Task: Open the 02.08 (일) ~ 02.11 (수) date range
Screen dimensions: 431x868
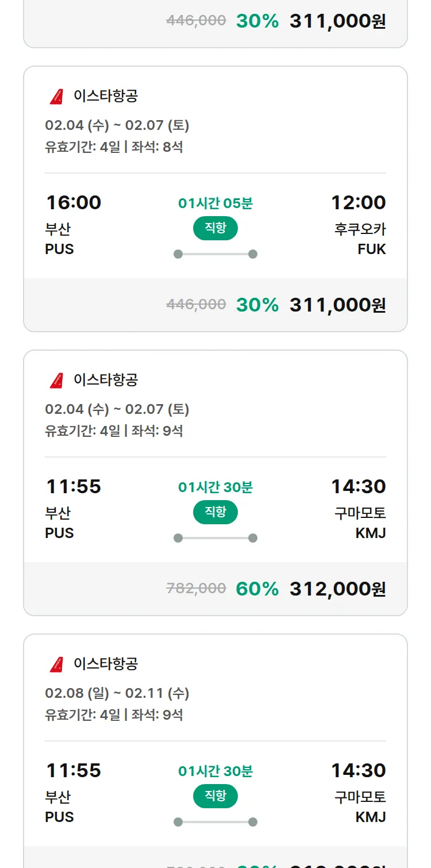Action: click(117, 693)
